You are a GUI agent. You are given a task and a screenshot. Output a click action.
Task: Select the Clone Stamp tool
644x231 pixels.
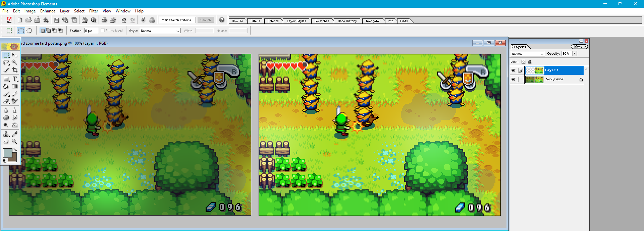pyautogui.click(x=6, y=134)
